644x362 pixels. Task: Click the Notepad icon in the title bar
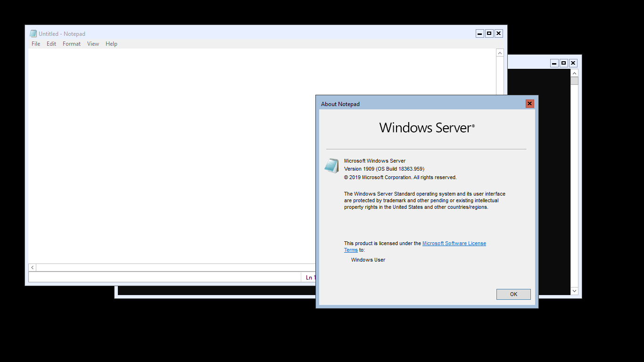pos(33,33)
